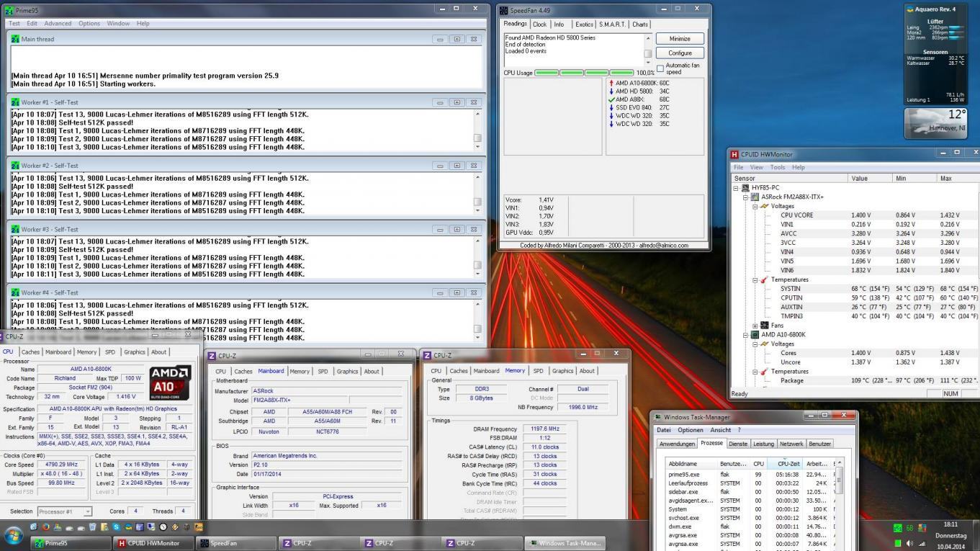Click the AMD A10-6800K chip icon in HWMonitor
Screen dimensions: 980x551
pyautogui.click(x=755, y=335)
